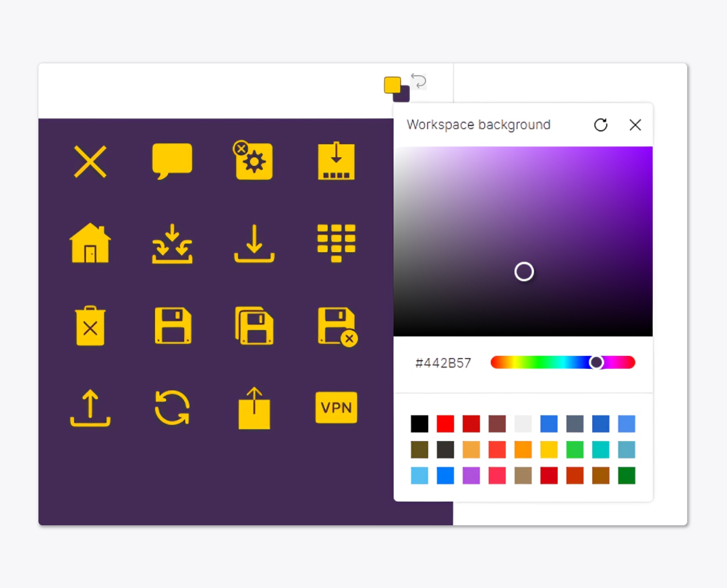Select the yellow X close icon
727x588 pixels.
[x=90, y=161]
